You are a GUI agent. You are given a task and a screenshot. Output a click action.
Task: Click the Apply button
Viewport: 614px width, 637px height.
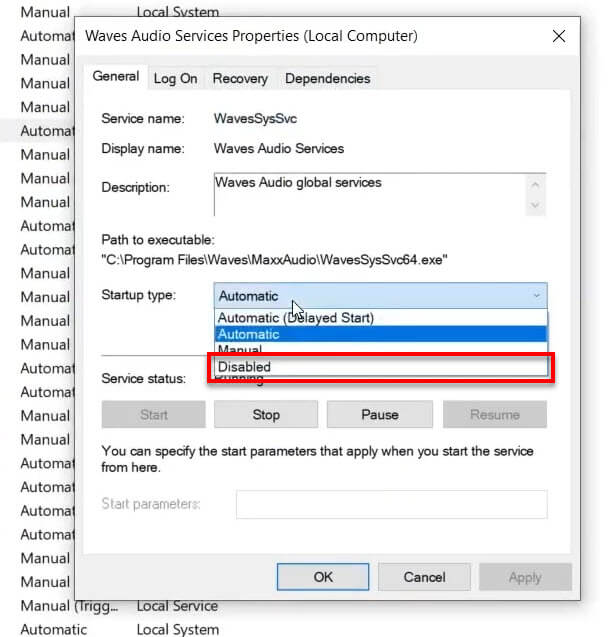pos(525,577)
